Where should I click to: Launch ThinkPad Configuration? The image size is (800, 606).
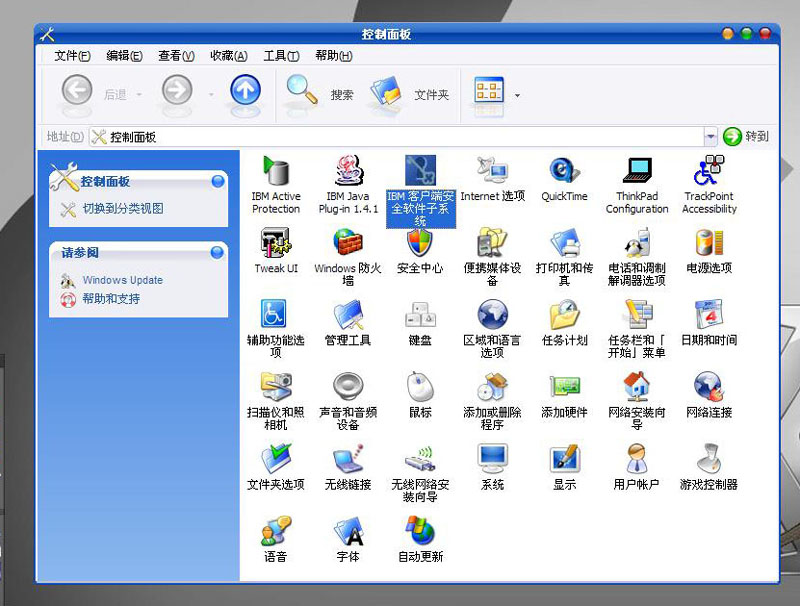pos(637,185)
